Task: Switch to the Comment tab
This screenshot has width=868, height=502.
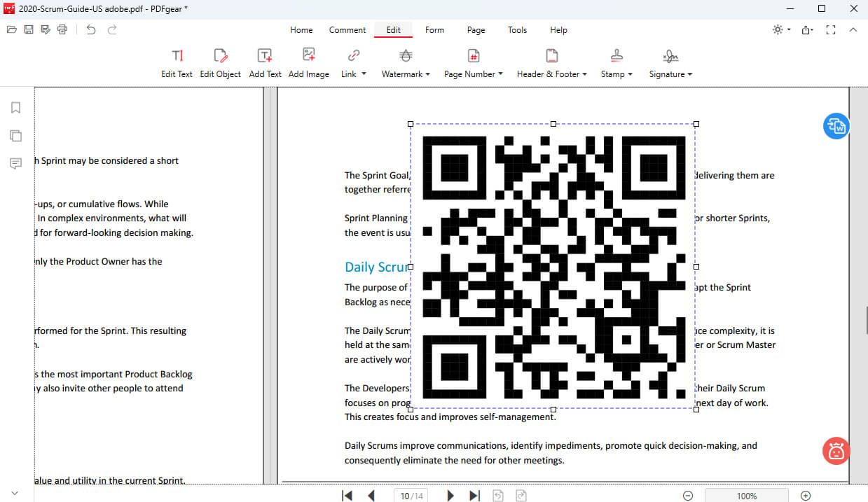Action: [x=347, y=30]
